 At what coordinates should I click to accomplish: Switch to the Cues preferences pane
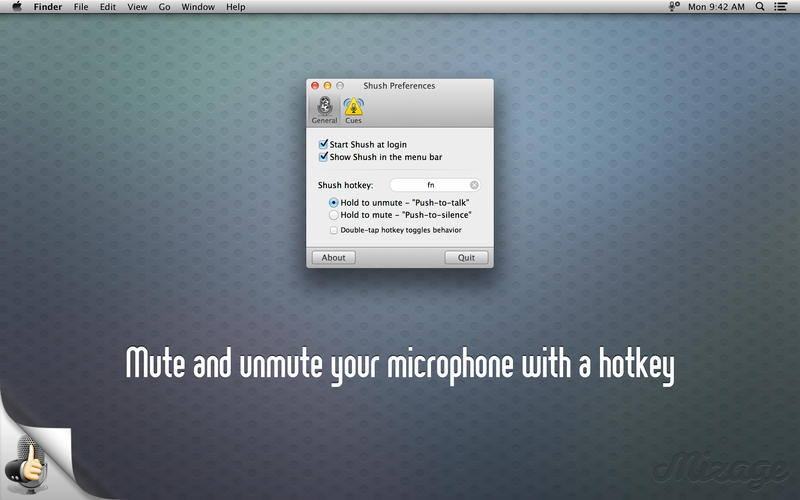[353, 110]
